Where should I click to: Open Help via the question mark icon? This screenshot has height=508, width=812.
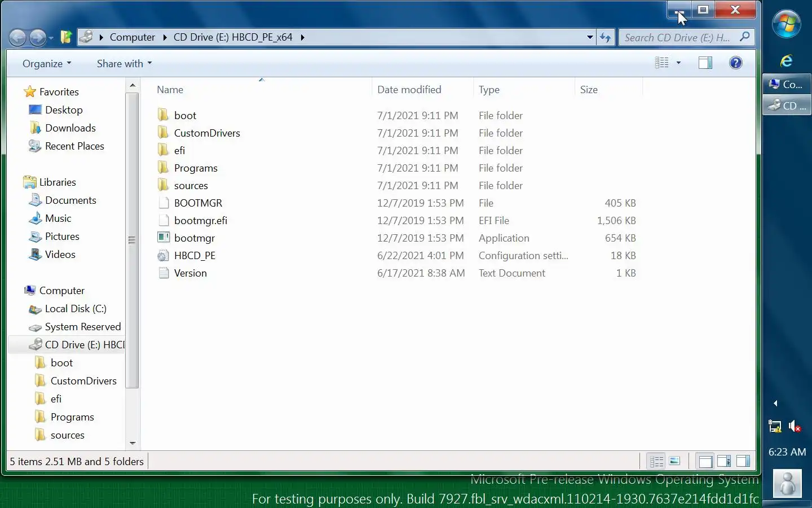[735, 63]
